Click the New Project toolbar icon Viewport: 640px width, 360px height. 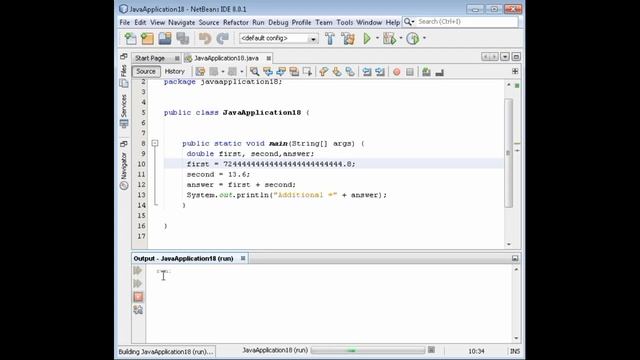tap(147, 38)
